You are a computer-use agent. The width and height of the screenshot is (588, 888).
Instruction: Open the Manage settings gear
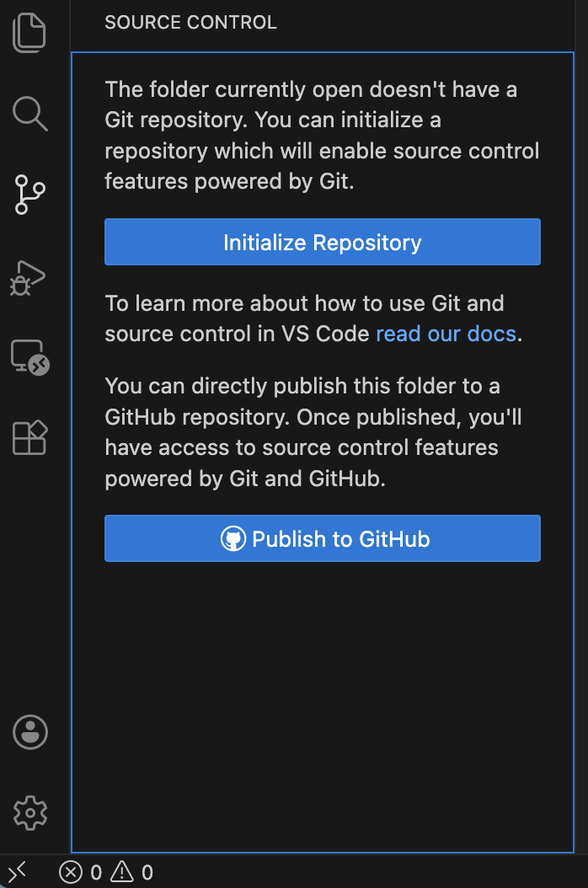pos(29,812)
